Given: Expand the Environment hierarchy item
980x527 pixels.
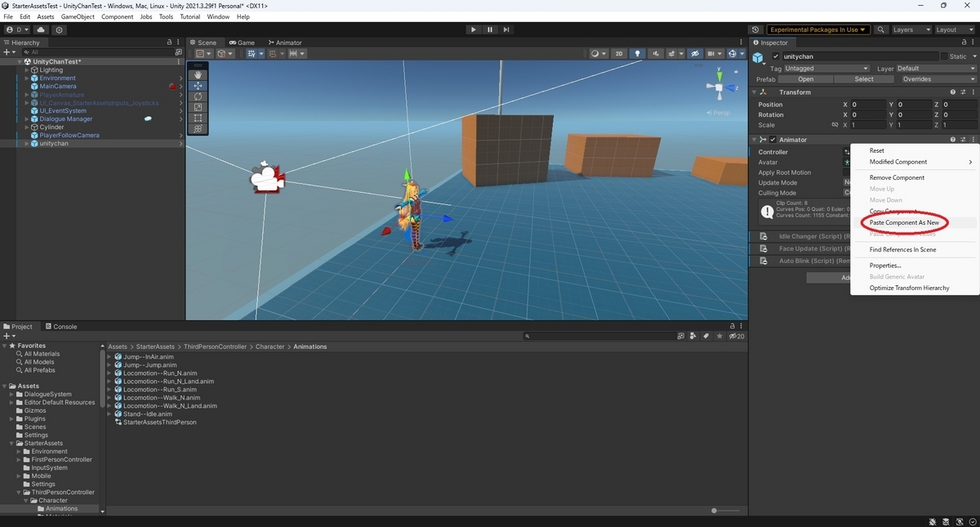Looking at the screenshot, I should pos(26,78).
